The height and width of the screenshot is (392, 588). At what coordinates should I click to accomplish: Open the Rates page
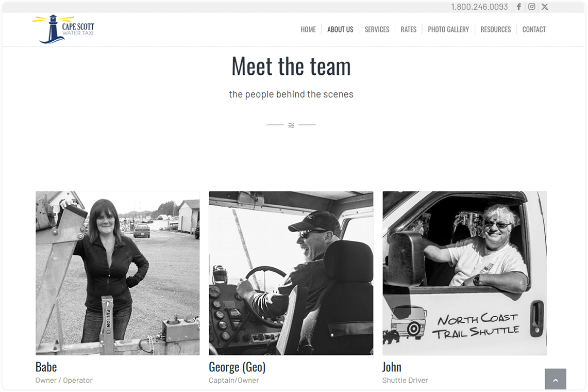coord(408,29)
